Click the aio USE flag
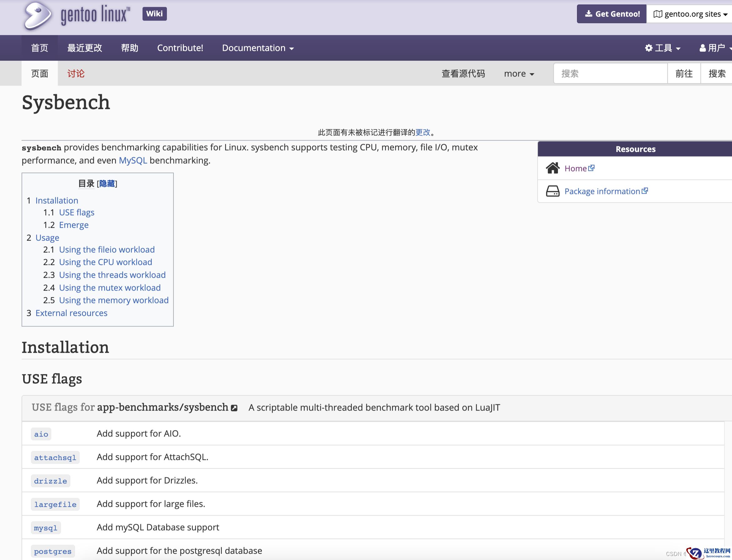 coord(41,434)
